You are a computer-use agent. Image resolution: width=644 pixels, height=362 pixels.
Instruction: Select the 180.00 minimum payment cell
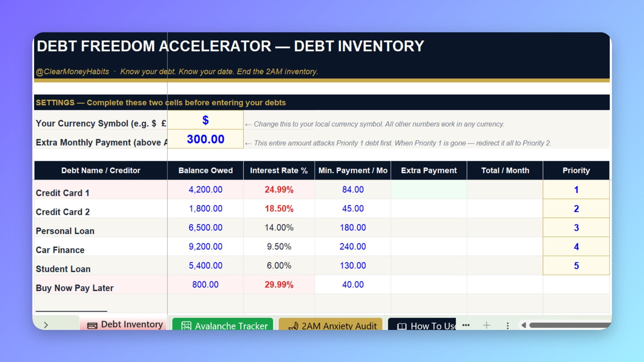(353, 228)
